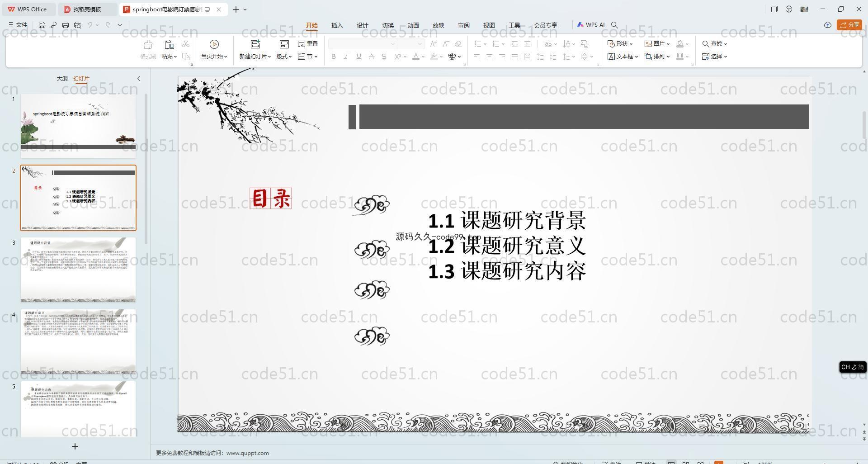The width and height of the screenshot is (868, 464).
Task: Click the increase indent icon
Action: [x=527, y=44]
